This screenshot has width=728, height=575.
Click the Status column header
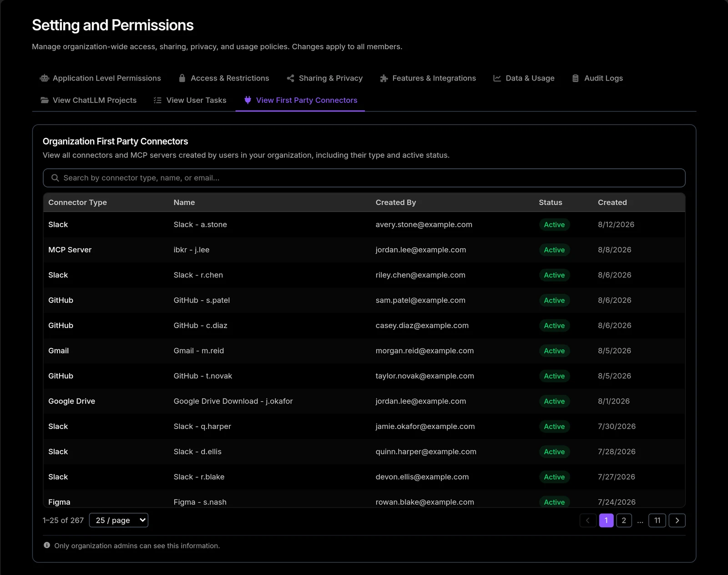coord(551,202)
